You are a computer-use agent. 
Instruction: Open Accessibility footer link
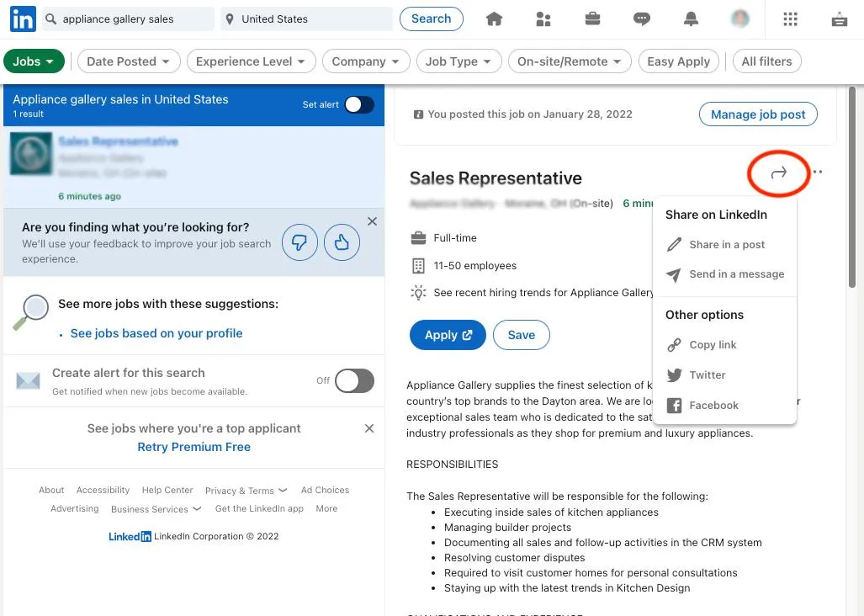tap(103, 490)
